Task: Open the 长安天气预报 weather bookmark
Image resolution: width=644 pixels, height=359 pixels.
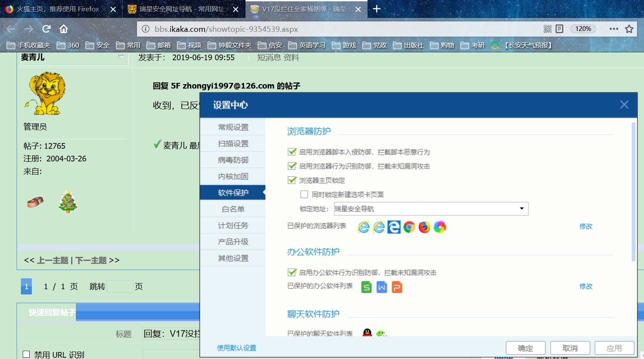Action: 522,45
